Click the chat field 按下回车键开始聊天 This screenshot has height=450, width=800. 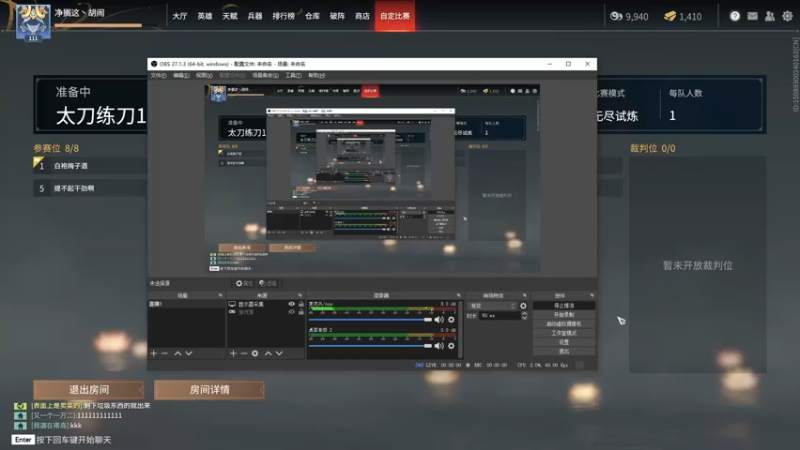click(73, 440)
